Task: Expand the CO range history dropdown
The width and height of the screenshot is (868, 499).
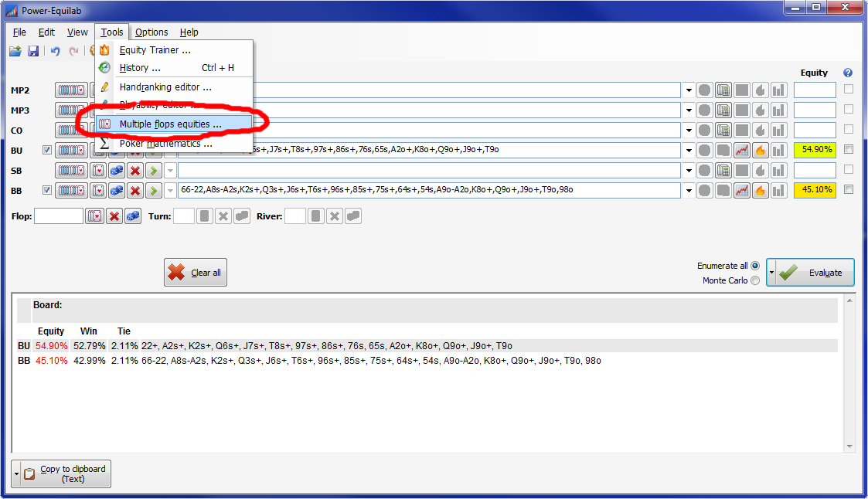Action: (689, 130)
